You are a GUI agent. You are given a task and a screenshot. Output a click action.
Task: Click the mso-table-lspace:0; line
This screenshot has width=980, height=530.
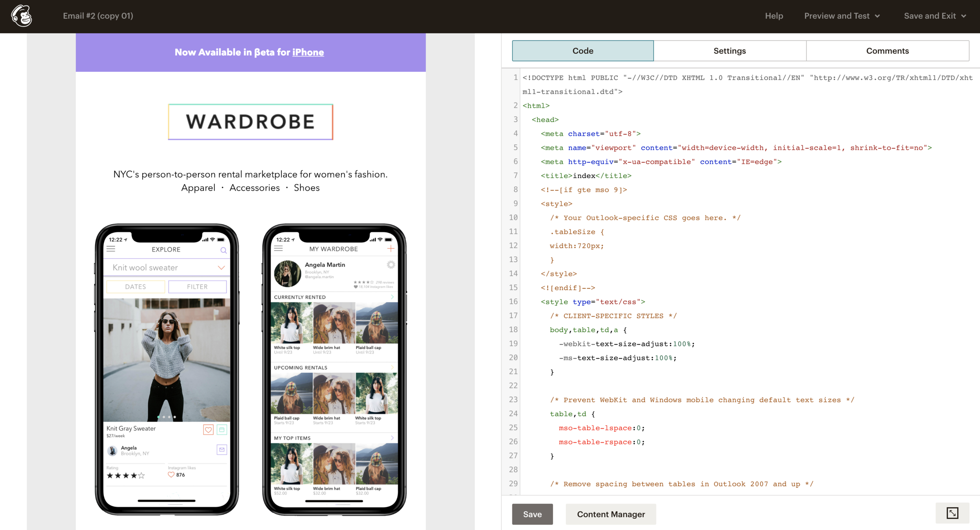(x=602, y=428)
